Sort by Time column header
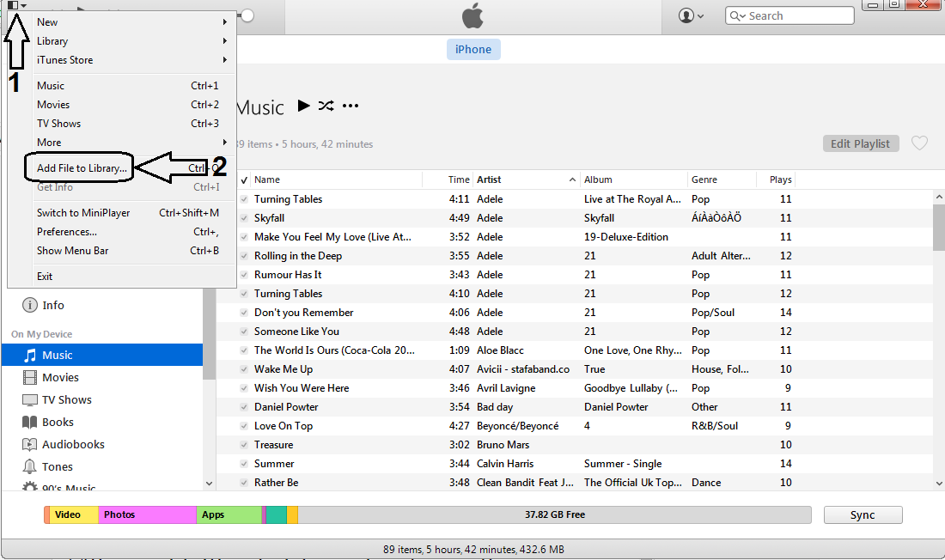Image resolution: width=945 pixels, height=560 pixels. click(x=448, y=180)
